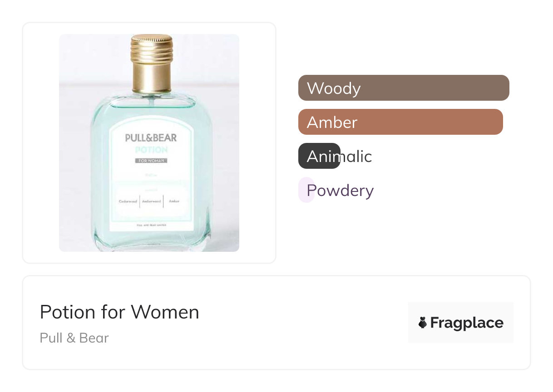Open the Potion for Women title
The width and height of the screenshot is (553, 392).
119,312
